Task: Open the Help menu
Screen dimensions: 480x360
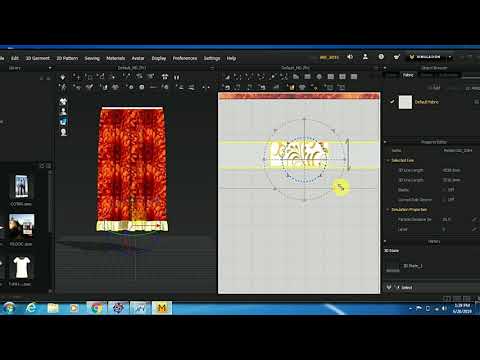Action: (231, 58)
